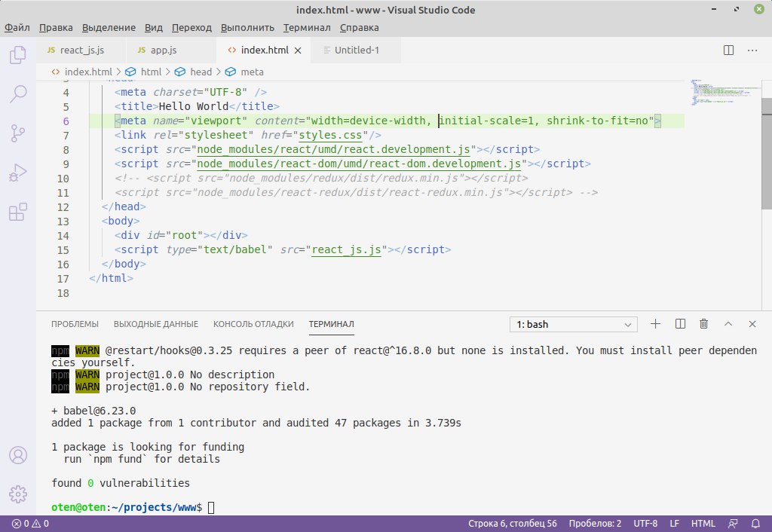Viewport: 772px width, 532px height.
Task: Maximize the panel with up chevron
Action: coord(728,324)
